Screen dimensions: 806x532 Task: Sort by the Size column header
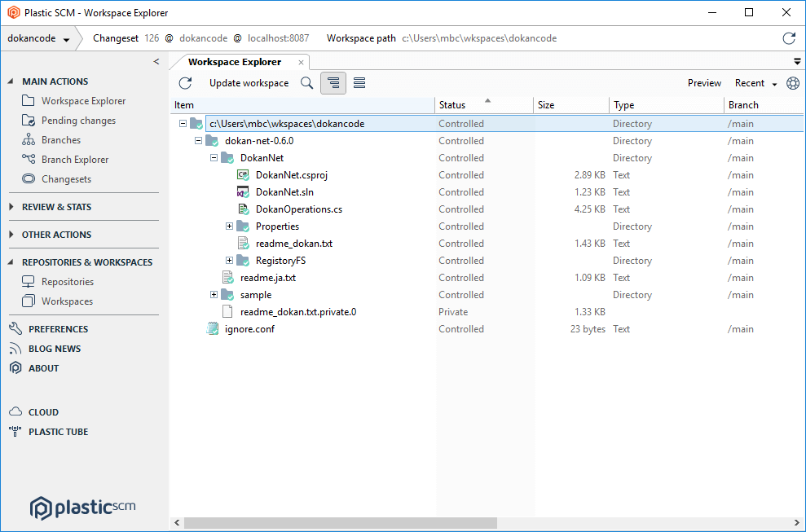571,105
